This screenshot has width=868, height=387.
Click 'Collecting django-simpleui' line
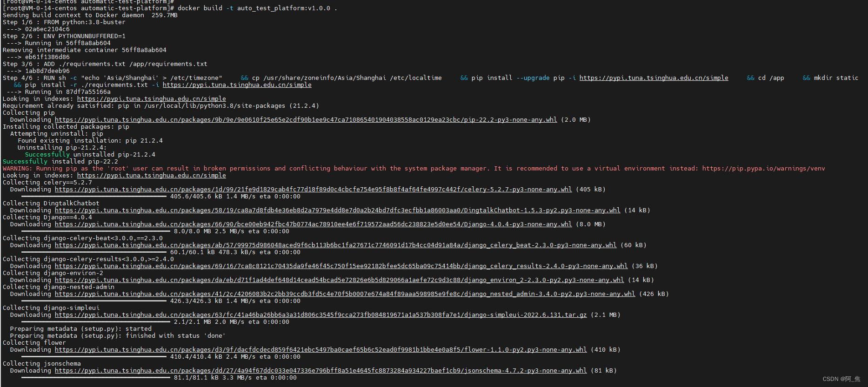(x=51, y=308)
